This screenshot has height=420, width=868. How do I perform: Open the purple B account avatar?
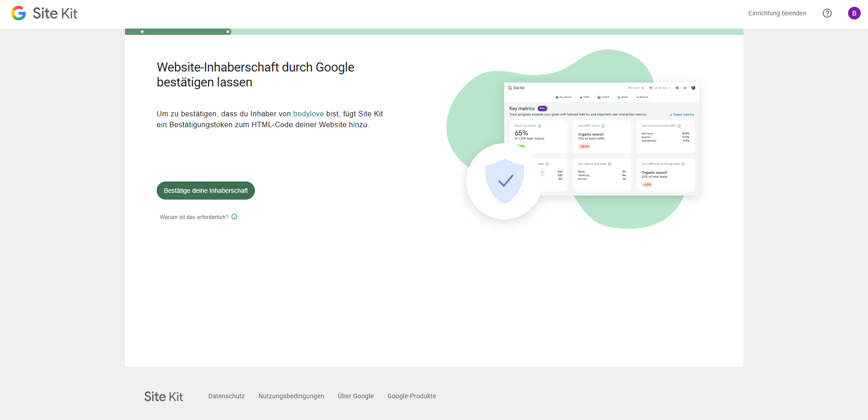pyautogui.click(x=854, y=13)
